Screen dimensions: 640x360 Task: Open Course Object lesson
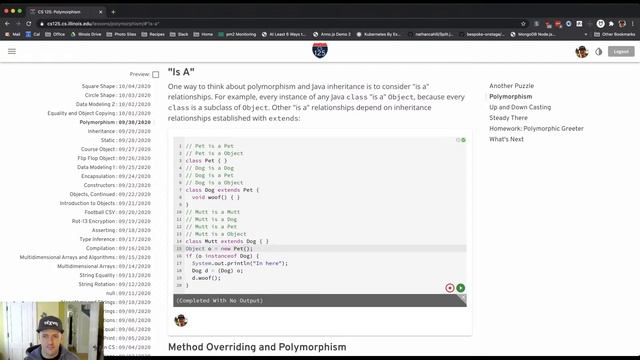point(116,149)
